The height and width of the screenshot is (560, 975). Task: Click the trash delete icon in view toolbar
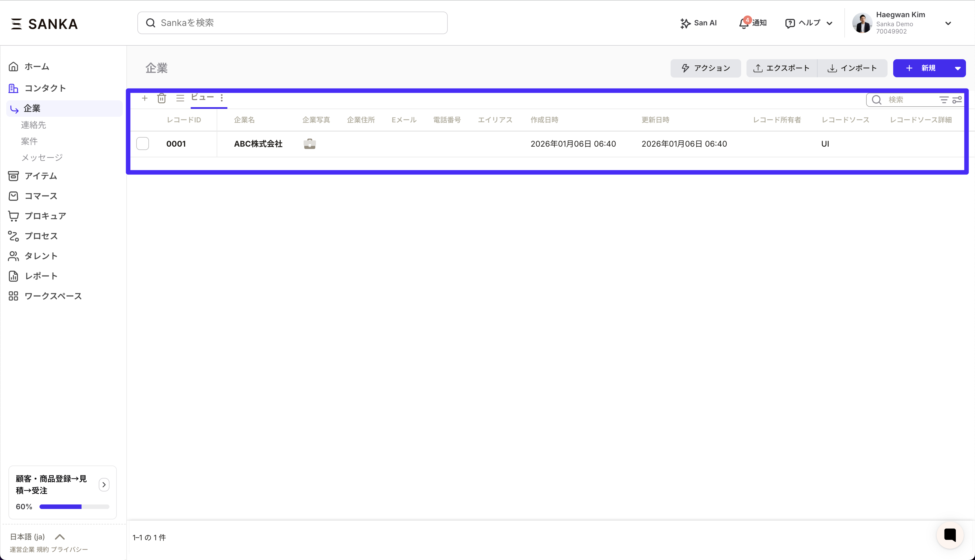pos(162,98)
